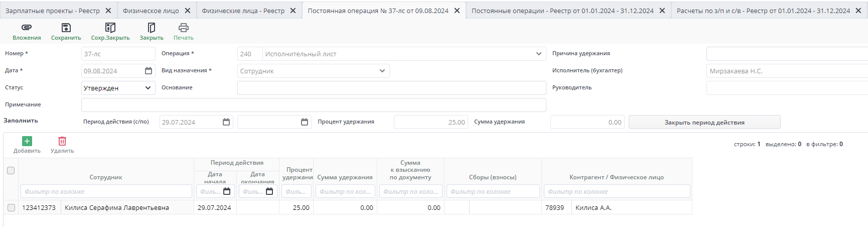Switch to Постоянные операции - Реестр tab
Viewport: 868px width, 227px height.
(562, 11)
